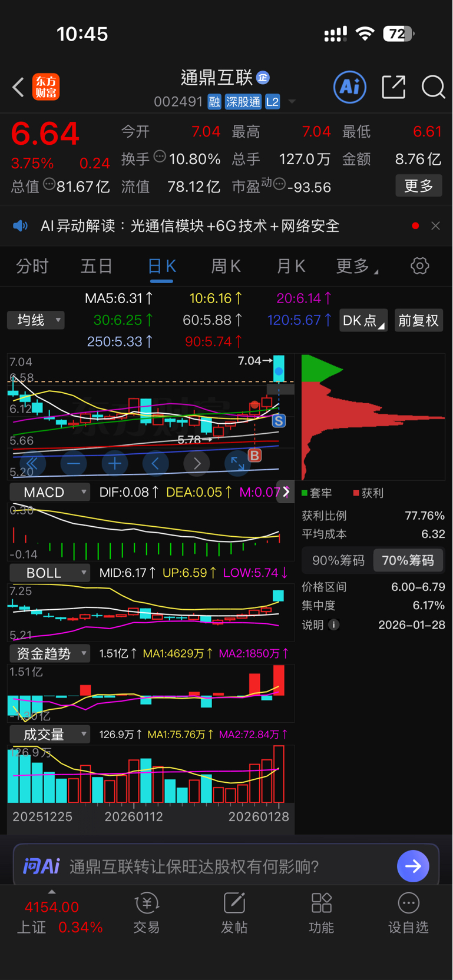
Task: Open the Ai assistant circle icon
Action: click(x=350, y=87)
